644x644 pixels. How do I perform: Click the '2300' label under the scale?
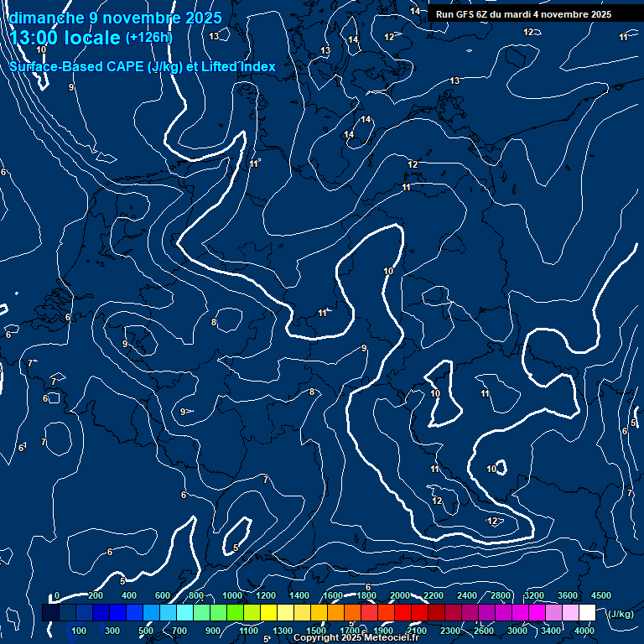[450, 631]
